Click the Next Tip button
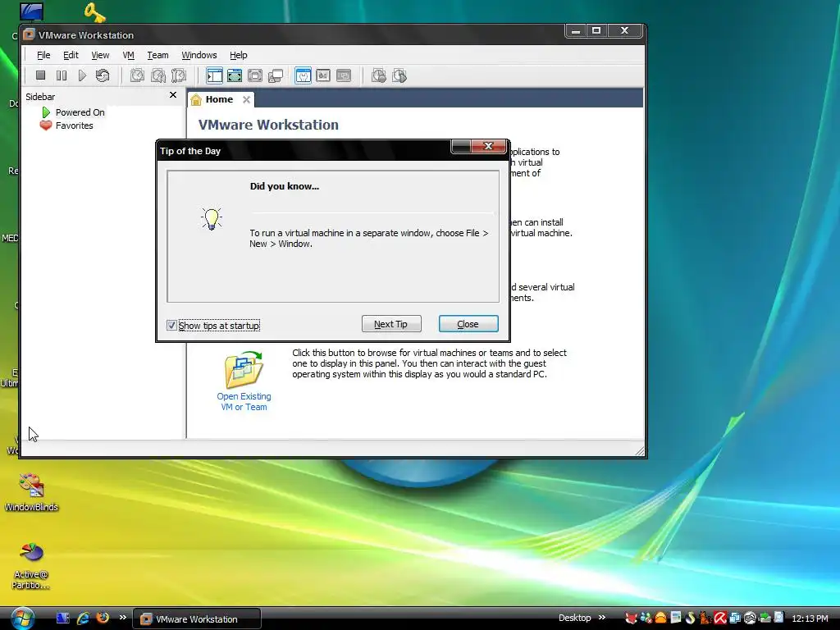 (x=391, y=323)
